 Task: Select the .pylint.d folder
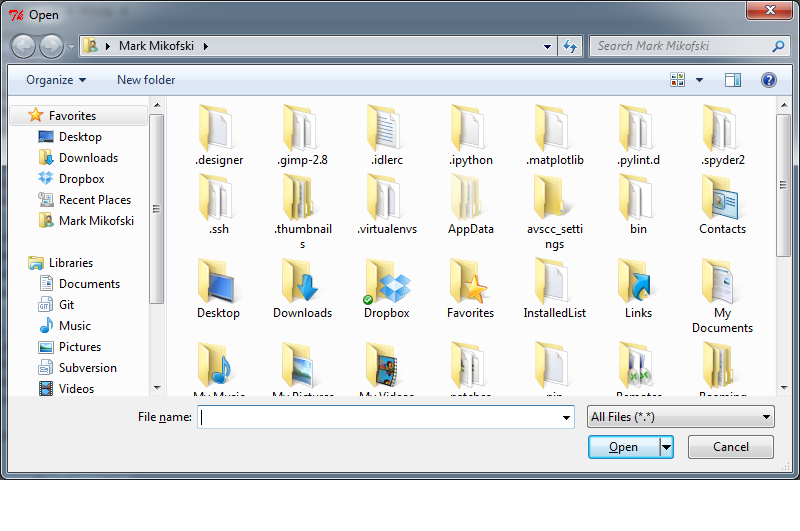pyautogui.click(x=638, y=135)
